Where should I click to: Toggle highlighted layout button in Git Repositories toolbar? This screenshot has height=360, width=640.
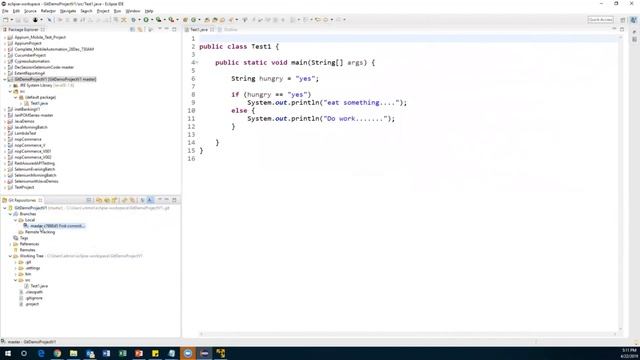(x=150, y=200)
